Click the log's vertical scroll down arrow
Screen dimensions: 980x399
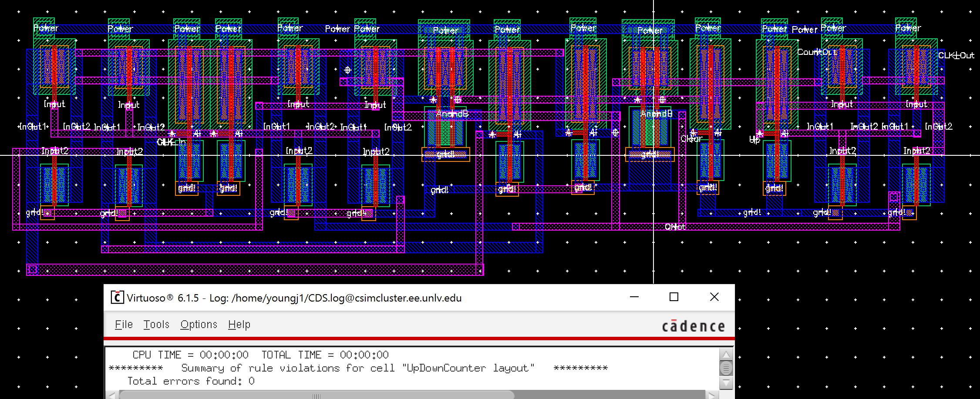[x=726, y=383]
